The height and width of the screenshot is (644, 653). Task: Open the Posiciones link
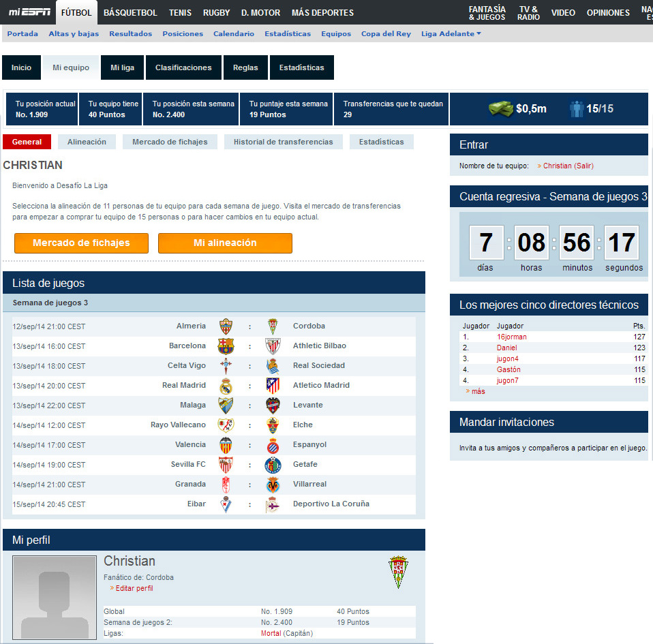(x=183, y=33)
